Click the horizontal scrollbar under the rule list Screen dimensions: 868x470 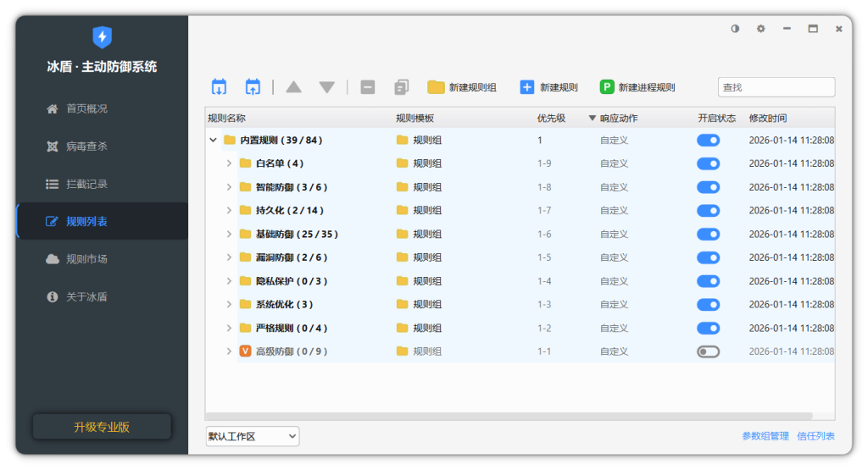(509, 416)
